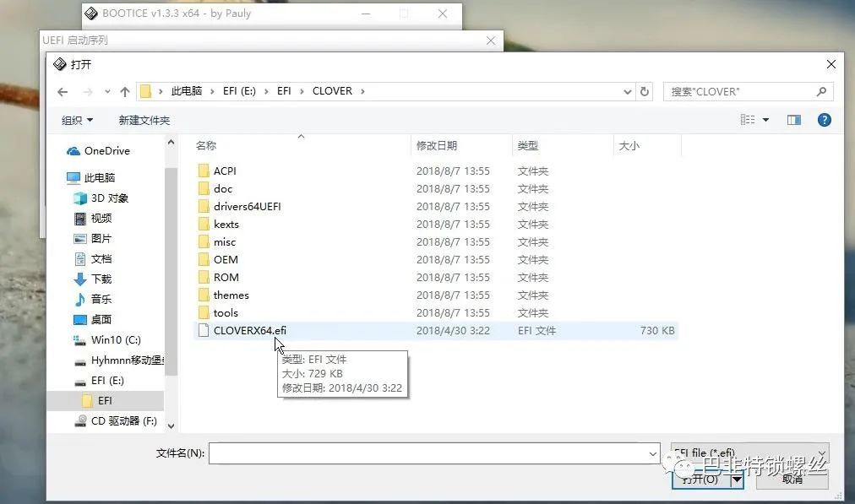The width and height of the screenshot is (855, 504).
Task: Expand the 打开 button split arrow
Action: point(737,479)
